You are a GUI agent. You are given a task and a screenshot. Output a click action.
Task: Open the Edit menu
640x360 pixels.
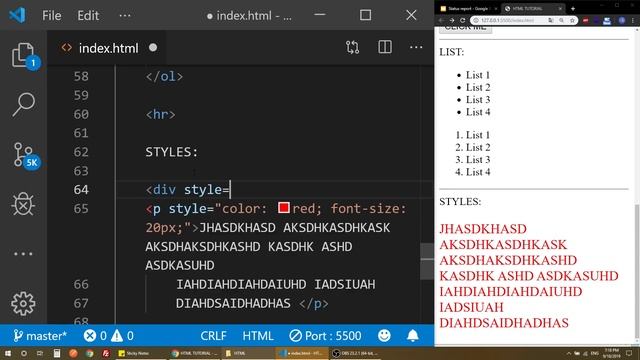point(88,16)
